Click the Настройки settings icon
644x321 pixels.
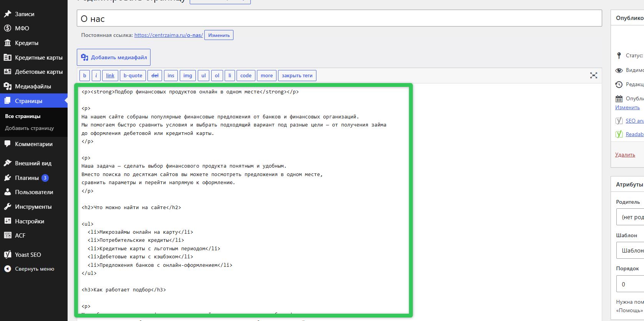click(7, 221)
